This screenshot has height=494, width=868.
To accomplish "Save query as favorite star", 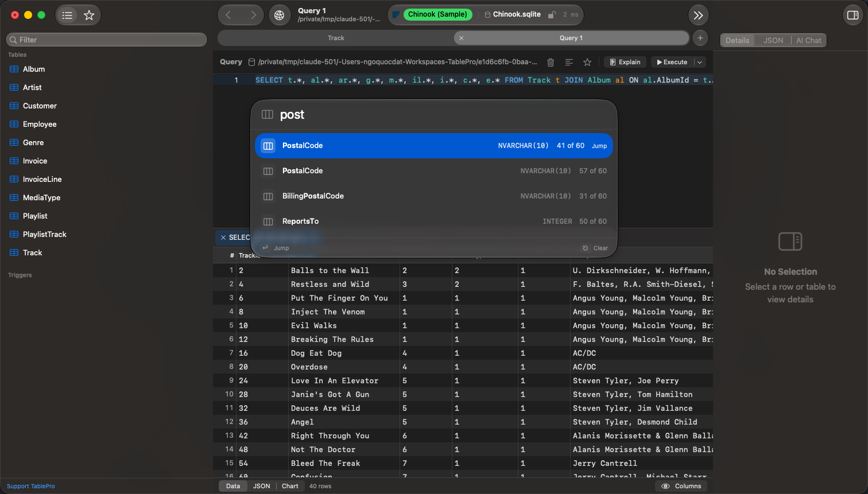I will pyautogui.click(x=587, y=62).
